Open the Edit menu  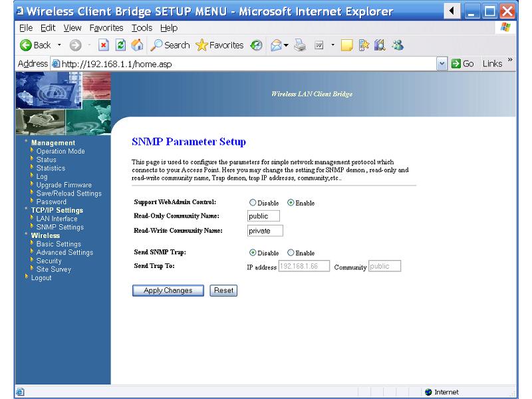coord(48,28)
